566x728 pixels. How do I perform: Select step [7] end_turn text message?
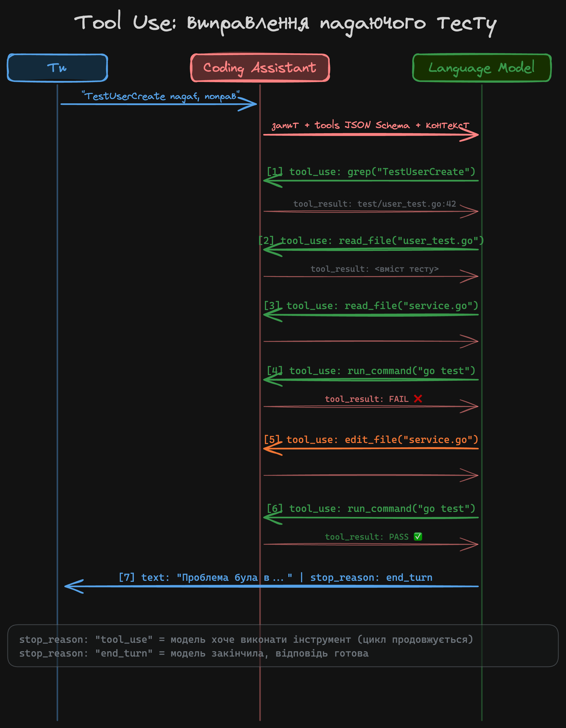tap(275, 577)
